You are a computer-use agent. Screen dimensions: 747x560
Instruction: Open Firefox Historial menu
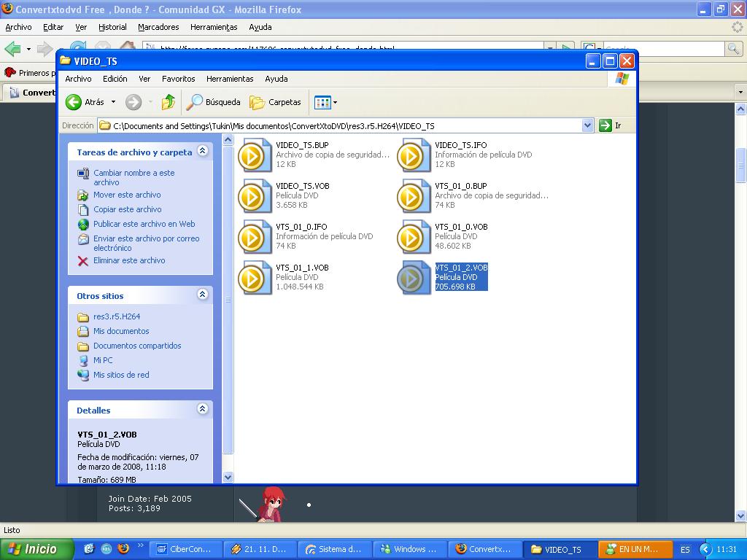click(x=112, y=27)
